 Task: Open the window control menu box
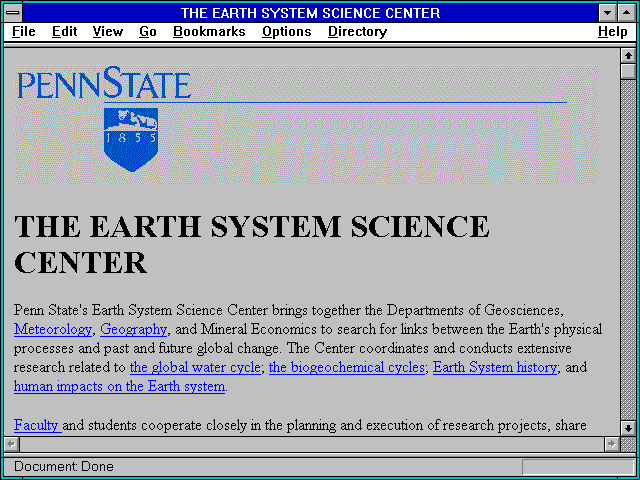[x=13, y=13]
